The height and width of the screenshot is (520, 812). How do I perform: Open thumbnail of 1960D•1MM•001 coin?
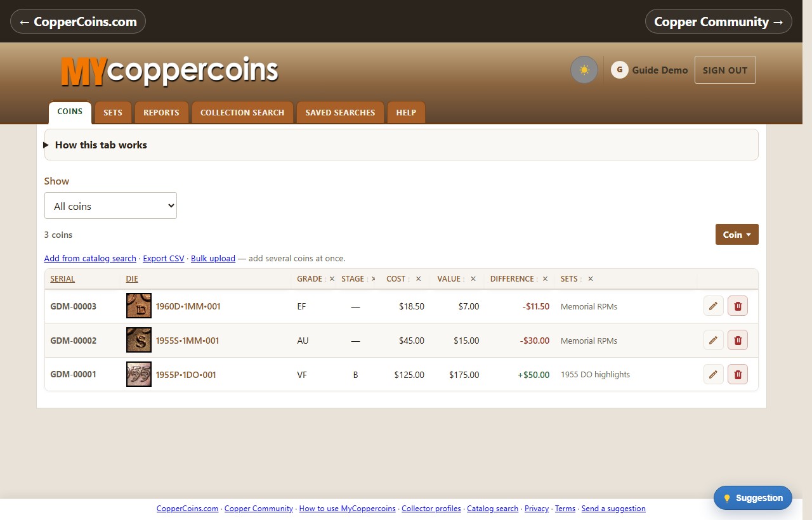[139, 306]
